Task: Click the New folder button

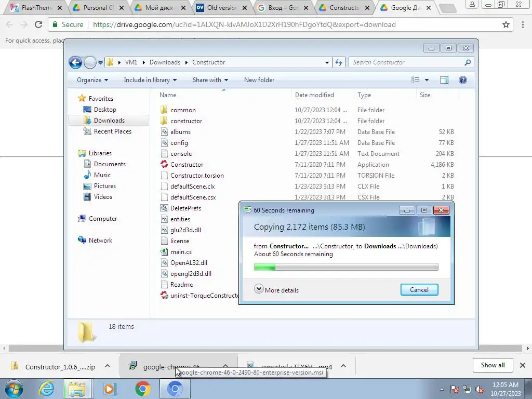Action: 259,80
